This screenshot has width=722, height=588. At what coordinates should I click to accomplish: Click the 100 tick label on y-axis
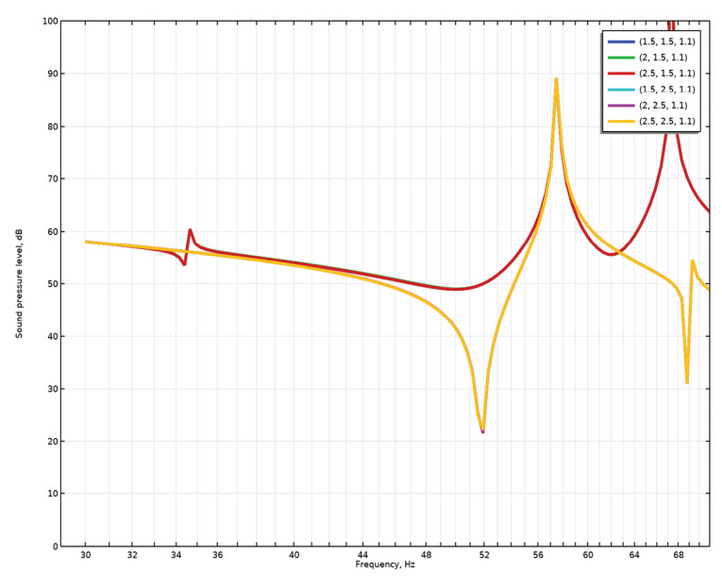50,21
